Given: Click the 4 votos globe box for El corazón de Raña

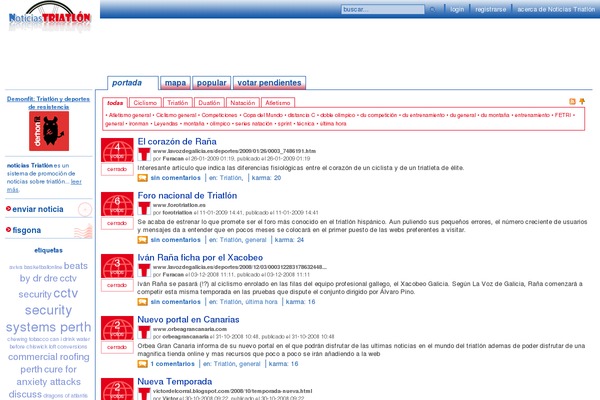Looking at the screenshot, I should pyautogui.click(x=117, y=150).
